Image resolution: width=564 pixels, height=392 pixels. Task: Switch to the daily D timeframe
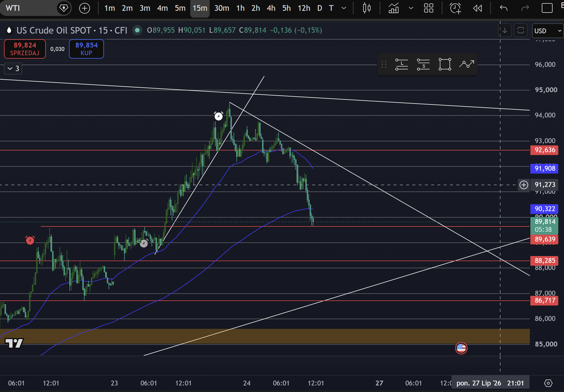tap(320, 8)
